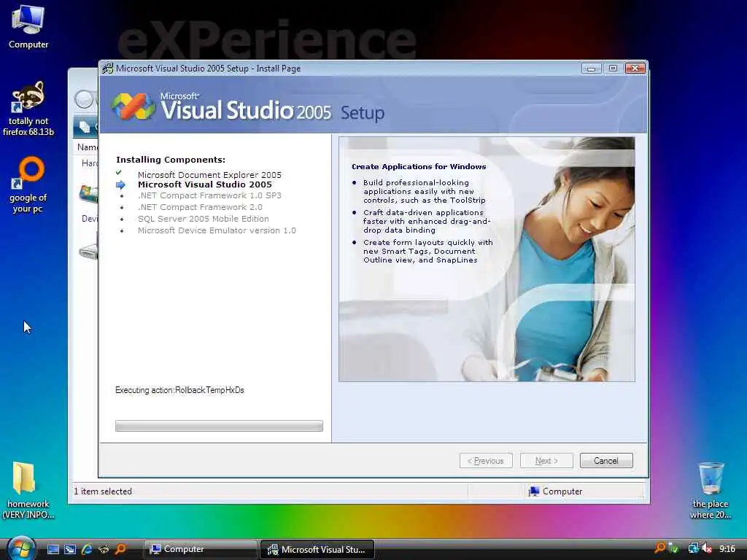Click the green shield tray icon

pyautogui.click(x=673, y=549)
